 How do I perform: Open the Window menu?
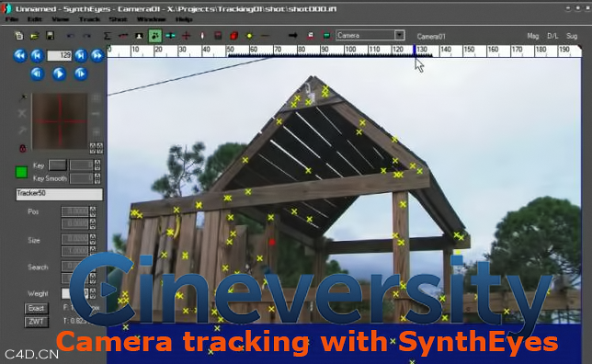151,19
